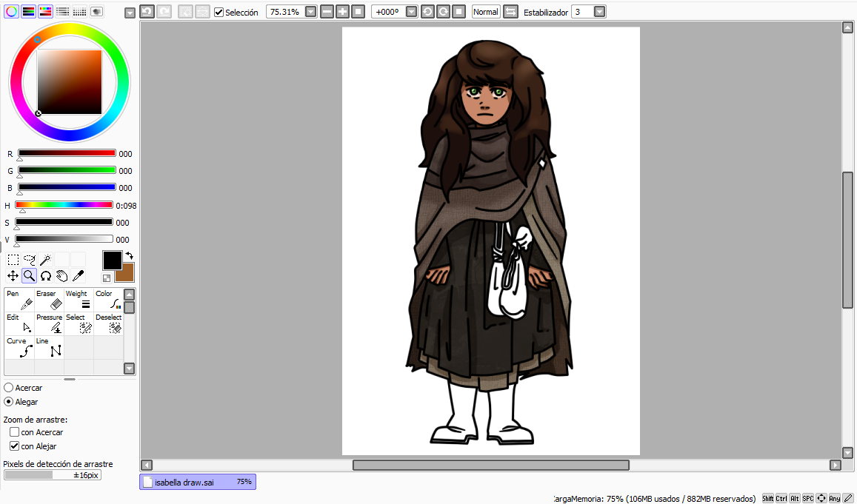The height and width of the screenshot is (504, 857).
Task: Open the color mixer panel icon
Action: click(63, 11)
